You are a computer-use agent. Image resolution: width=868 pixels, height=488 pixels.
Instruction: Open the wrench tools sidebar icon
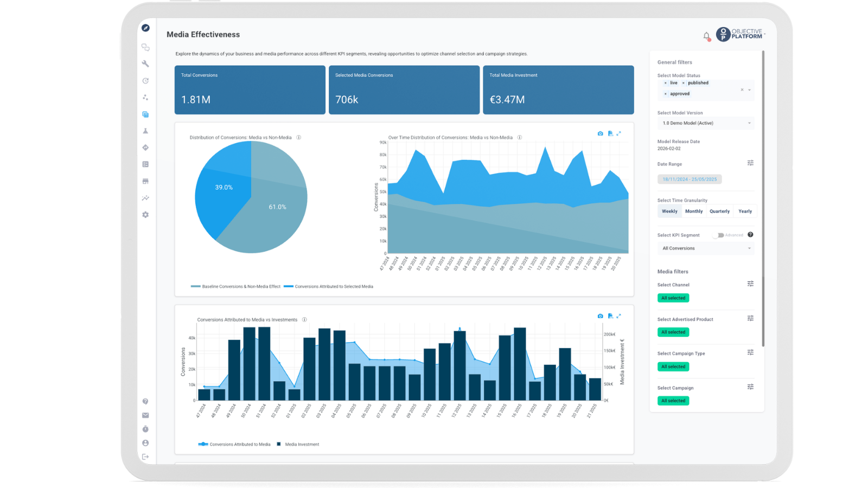click(145, 64)
